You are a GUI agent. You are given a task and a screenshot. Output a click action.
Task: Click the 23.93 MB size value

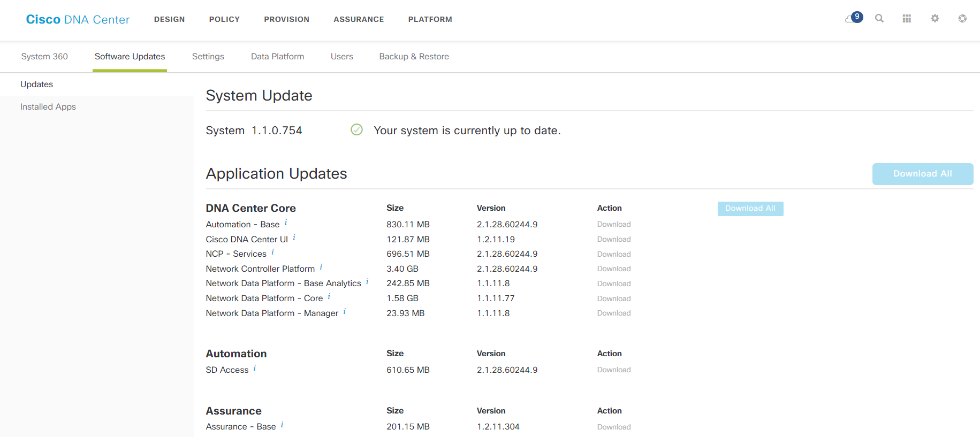coord(406,313)
